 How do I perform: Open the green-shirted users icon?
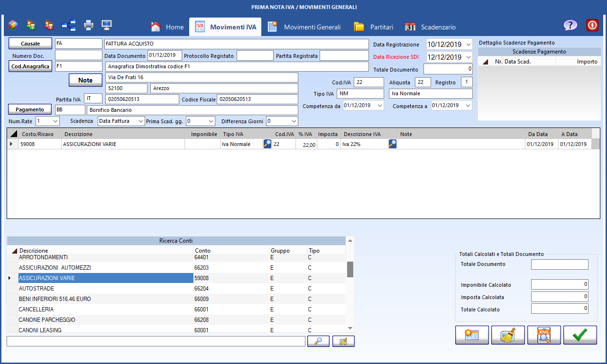pyautogui.click(x=31, y=25)
